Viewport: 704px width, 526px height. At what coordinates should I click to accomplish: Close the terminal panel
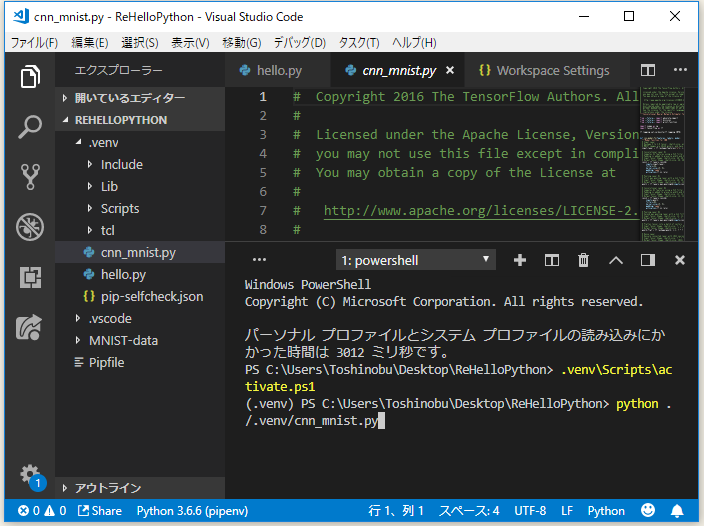tap(680, 260)
